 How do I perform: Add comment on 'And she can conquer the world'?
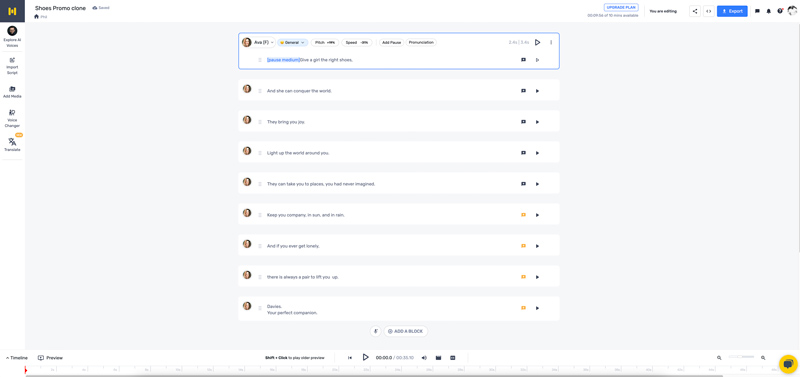[x=523, y=91]
